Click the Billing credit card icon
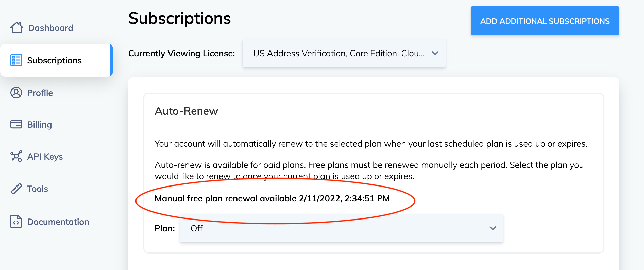This screenshot has height=270, width=644. [16, 124]
